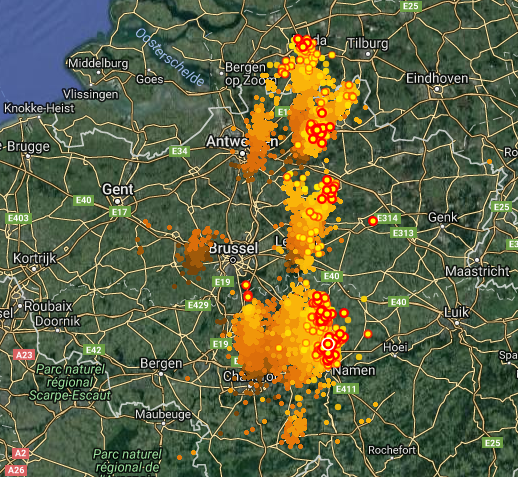Click the white-circled lightning strike marker near Namen

pyautogui.click(x=328, y=344)
